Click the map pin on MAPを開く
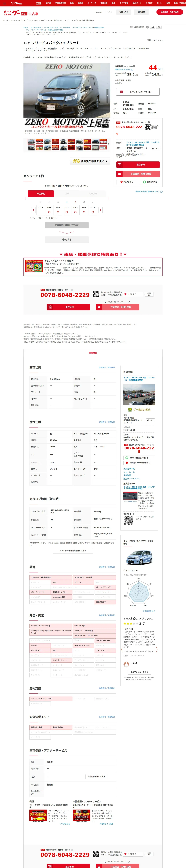 (x=121, y=182)
